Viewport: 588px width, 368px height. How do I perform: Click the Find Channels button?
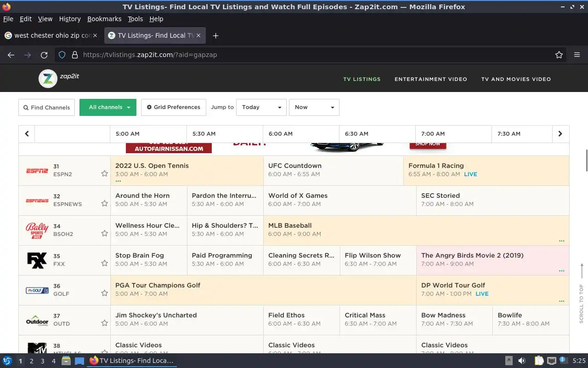(46, 108)
